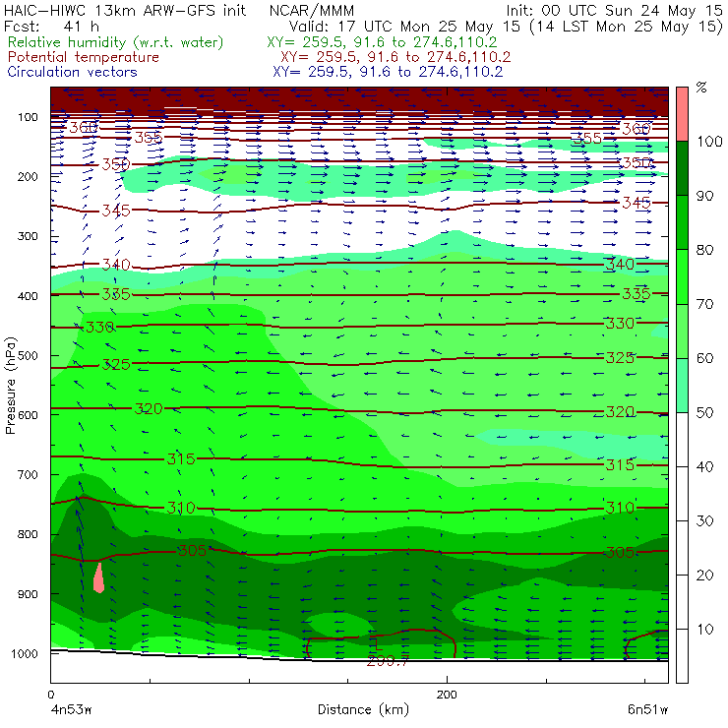Pick the 60-70% light green colorbar segment
Screen dimensions: 728x728
click(x=682, y=331)
